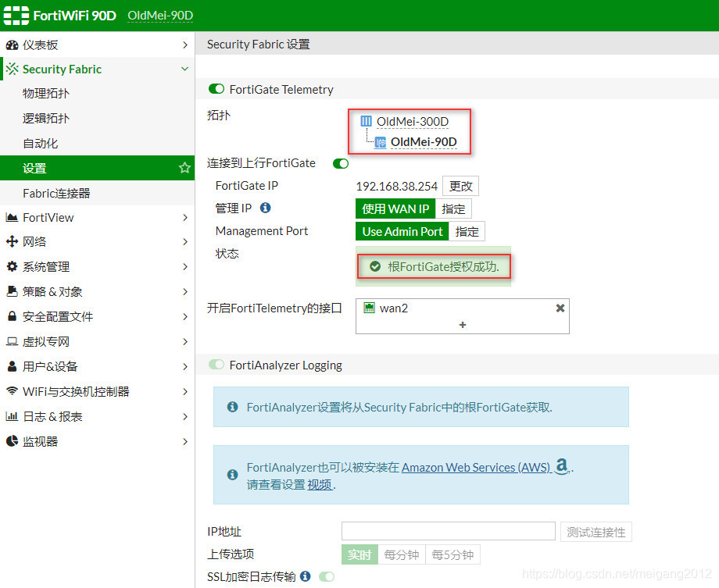Open Amazon Web Services (AWS) link

475,467
